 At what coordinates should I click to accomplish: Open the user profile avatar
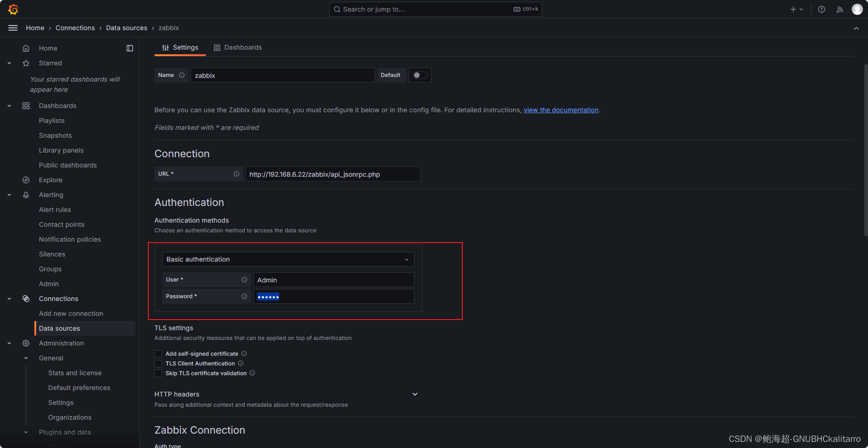[857, 9]
